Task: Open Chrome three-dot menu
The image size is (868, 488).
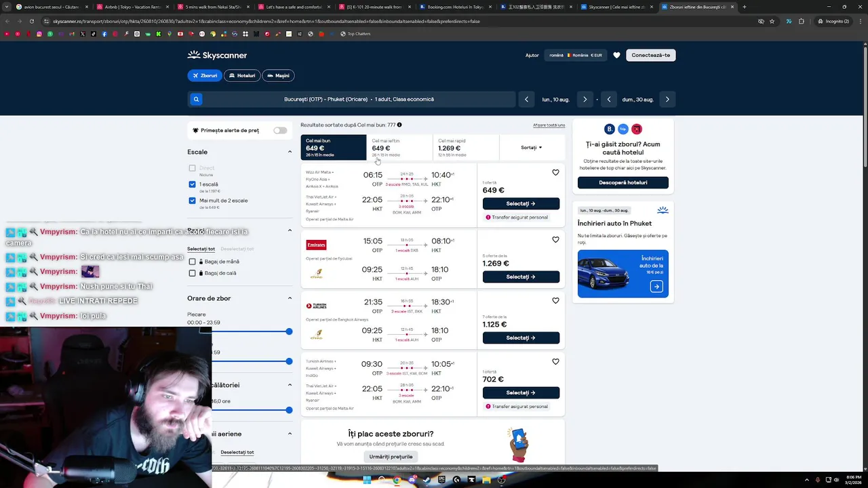Action: tap(859, 21)
